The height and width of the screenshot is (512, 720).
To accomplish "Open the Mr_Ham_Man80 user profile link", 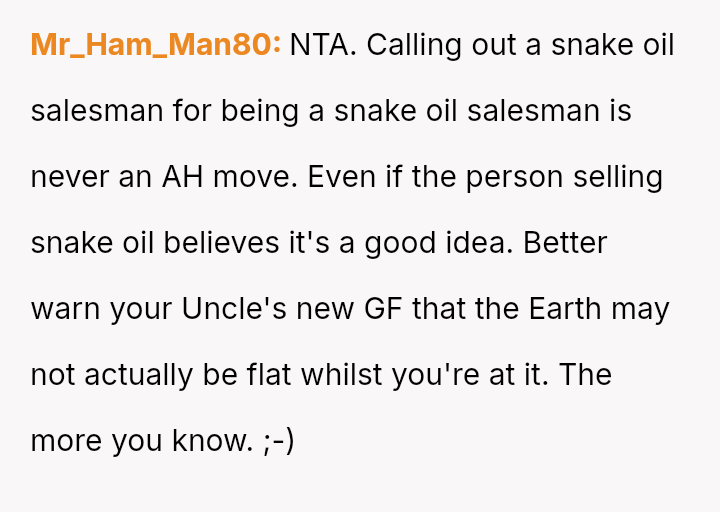I will [x=156, y=45].
